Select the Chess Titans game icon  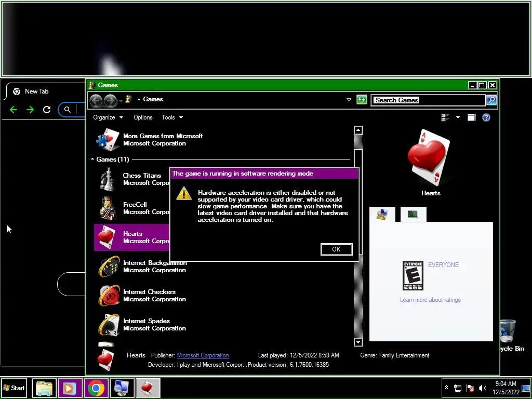108,179
